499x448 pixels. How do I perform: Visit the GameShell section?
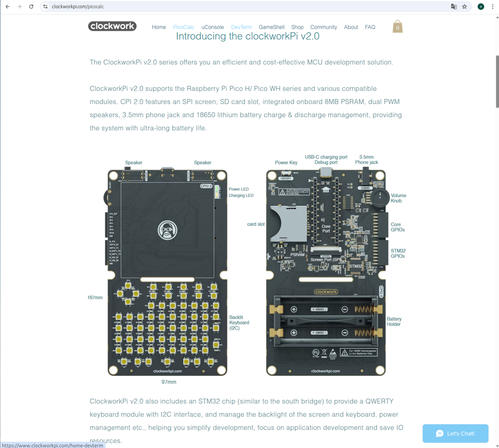(272, 27)
